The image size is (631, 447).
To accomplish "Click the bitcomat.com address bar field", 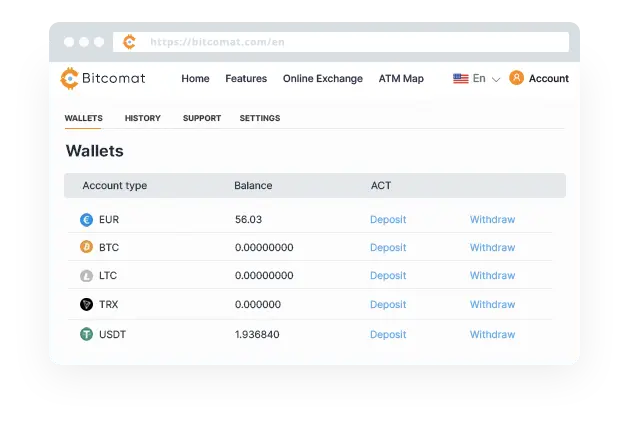I will [341, 42].
